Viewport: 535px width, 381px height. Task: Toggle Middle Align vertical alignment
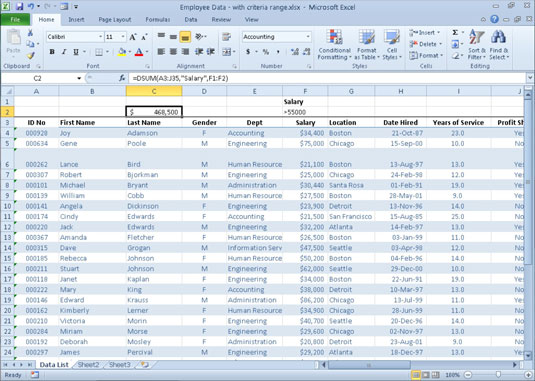173,36
